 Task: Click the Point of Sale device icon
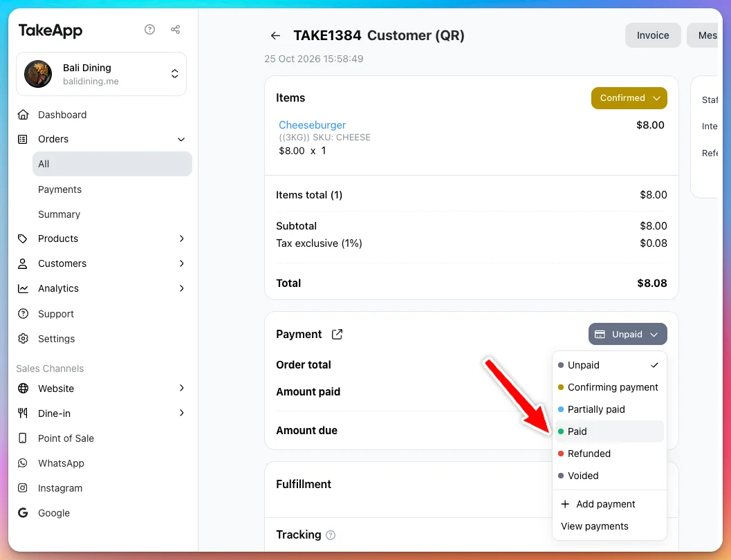coord(22,438)
